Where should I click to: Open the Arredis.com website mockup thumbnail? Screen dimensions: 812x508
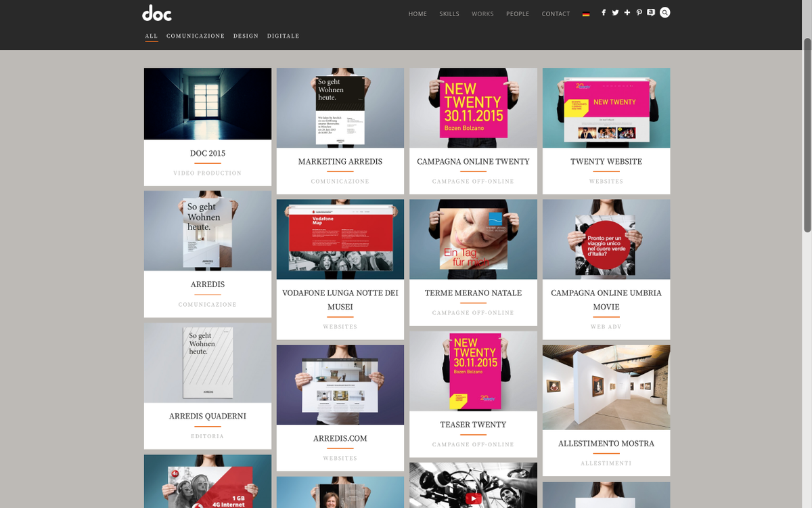(x=340, y=385)
